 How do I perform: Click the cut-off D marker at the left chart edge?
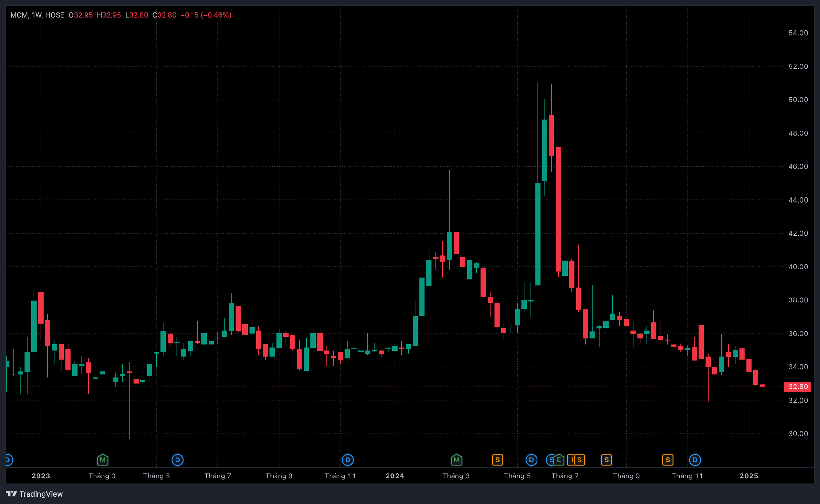pos(9,460)
